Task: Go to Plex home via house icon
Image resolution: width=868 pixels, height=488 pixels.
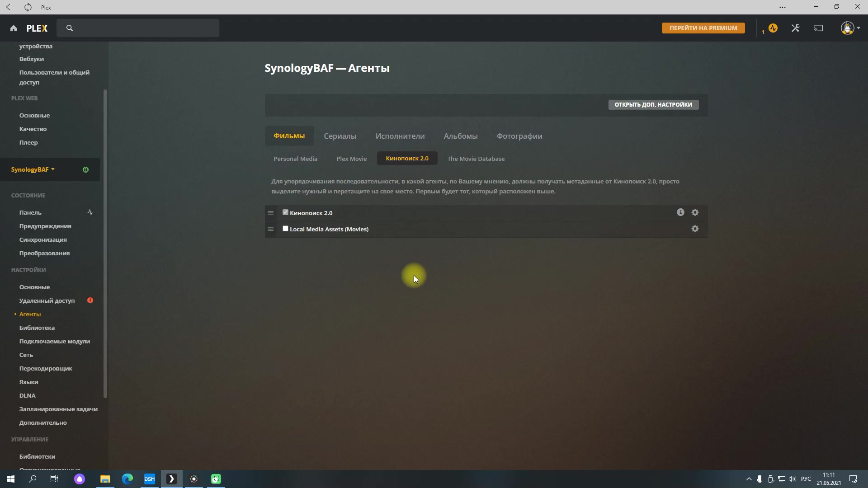Action: point(14,28)
